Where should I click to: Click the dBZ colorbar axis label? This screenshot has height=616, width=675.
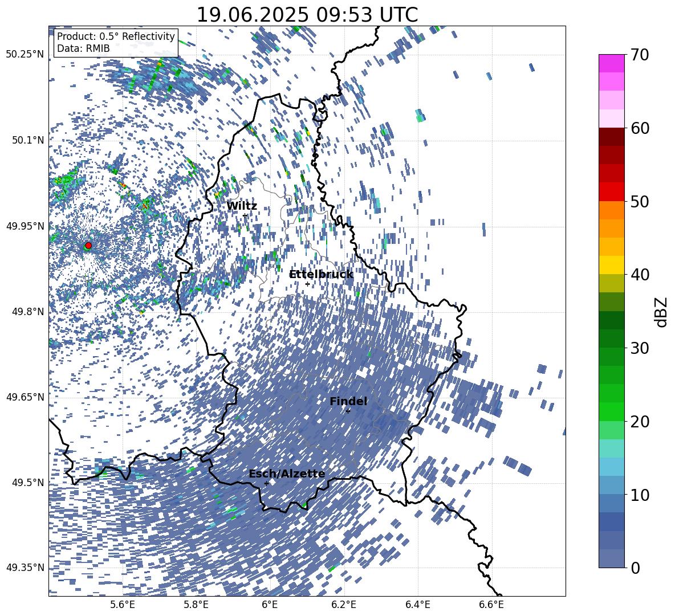click(x=660, y=312)
